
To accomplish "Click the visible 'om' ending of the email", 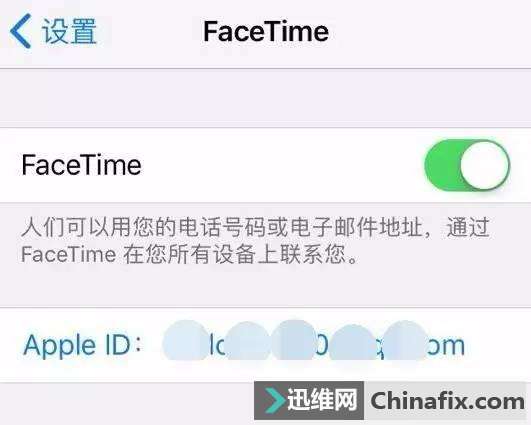I will click(446, 346).
